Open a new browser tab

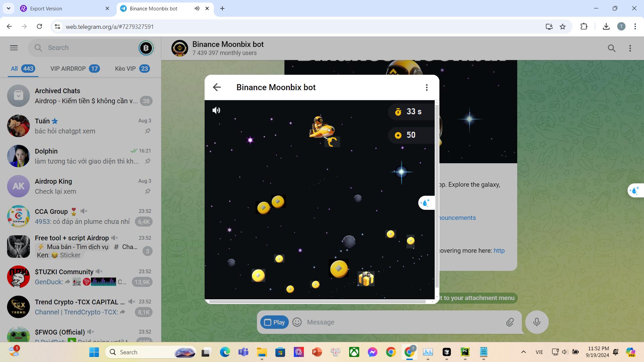click(x=222, y=9)
